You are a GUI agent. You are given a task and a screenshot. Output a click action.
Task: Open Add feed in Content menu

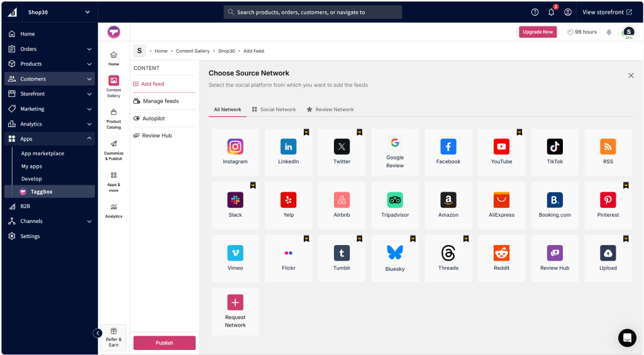pyautogui.click(x=164, y=84)
